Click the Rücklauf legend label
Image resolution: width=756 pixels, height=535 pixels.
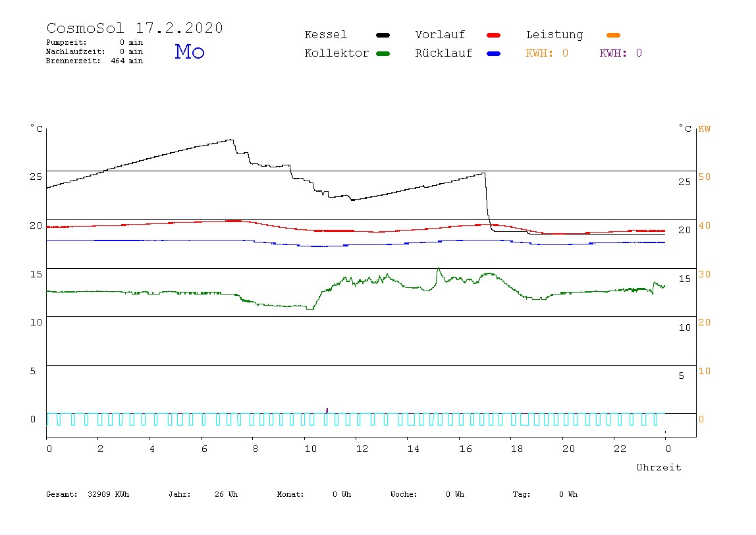tap(444, 53)
